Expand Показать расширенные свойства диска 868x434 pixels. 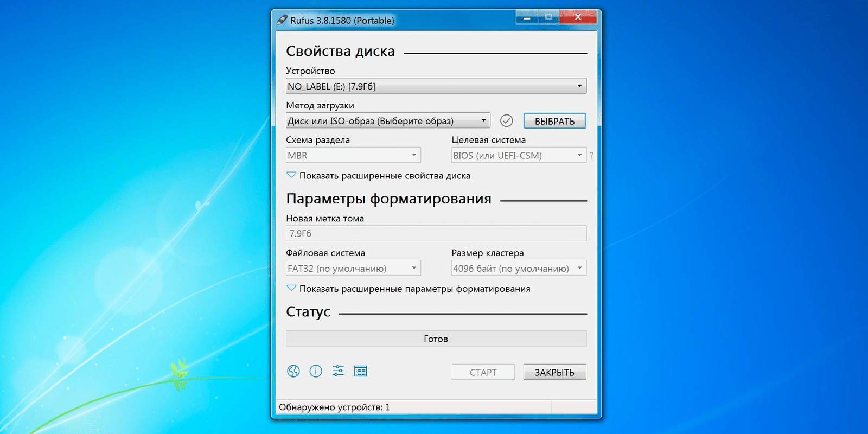tap(378, 176)
